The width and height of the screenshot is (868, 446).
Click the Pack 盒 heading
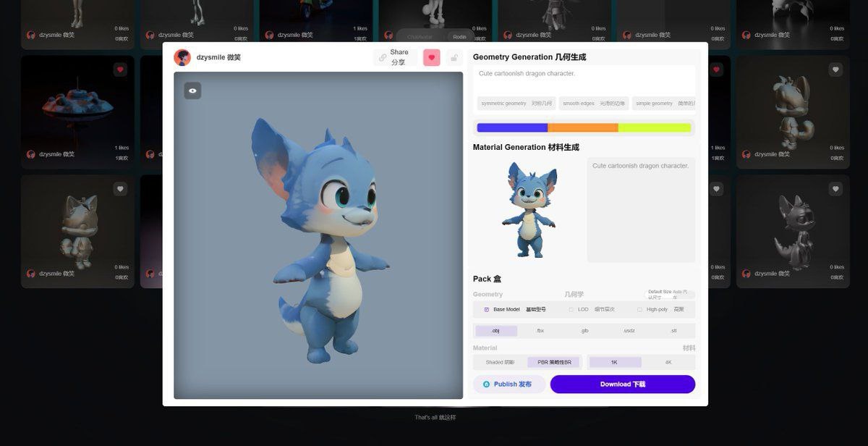click(487, 279)
